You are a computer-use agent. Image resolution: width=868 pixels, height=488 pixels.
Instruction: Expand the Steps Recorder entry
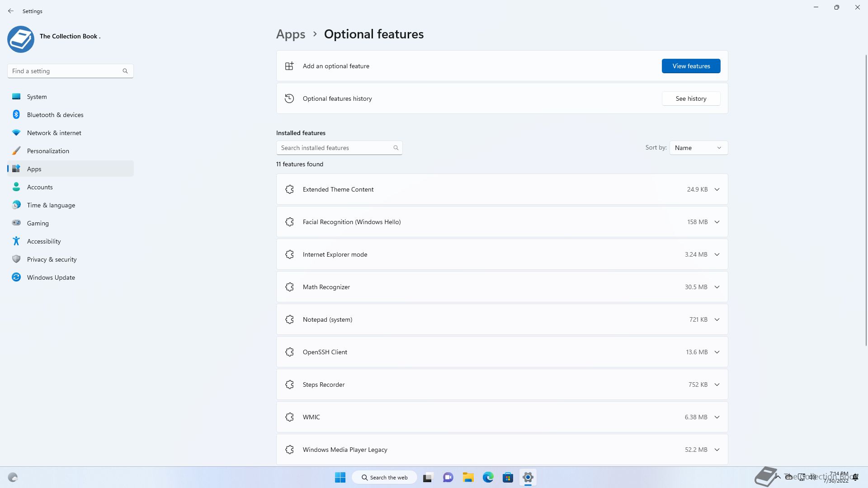click(717, 385)
